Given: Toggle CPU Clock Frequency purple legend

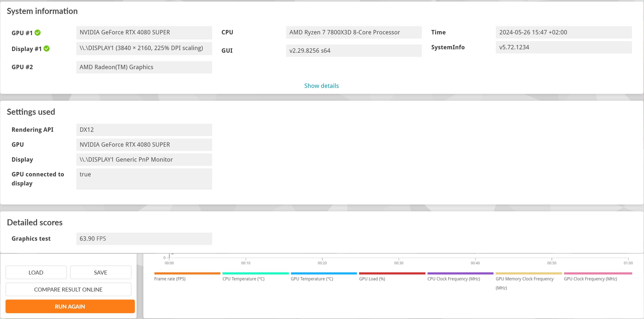Looking at the screenshot, I should pyautogui.click(x=460, y=273).
